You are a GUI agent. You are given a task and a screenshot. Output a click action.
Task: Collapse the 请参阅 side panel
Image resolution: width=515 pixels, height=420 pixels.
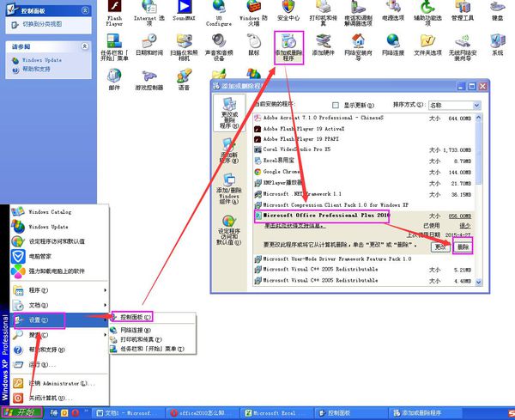[85, 46]
